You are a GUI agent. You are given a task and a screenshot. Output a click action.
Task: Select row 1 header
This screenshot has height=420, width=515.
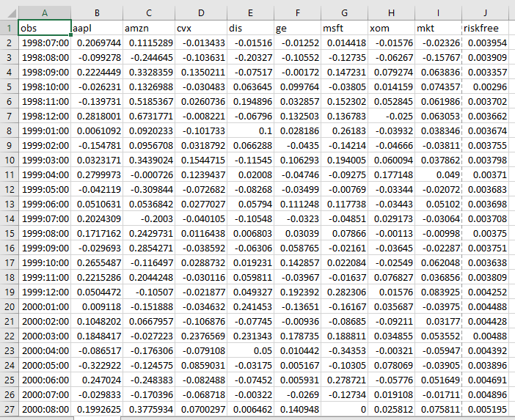point(10,28)
